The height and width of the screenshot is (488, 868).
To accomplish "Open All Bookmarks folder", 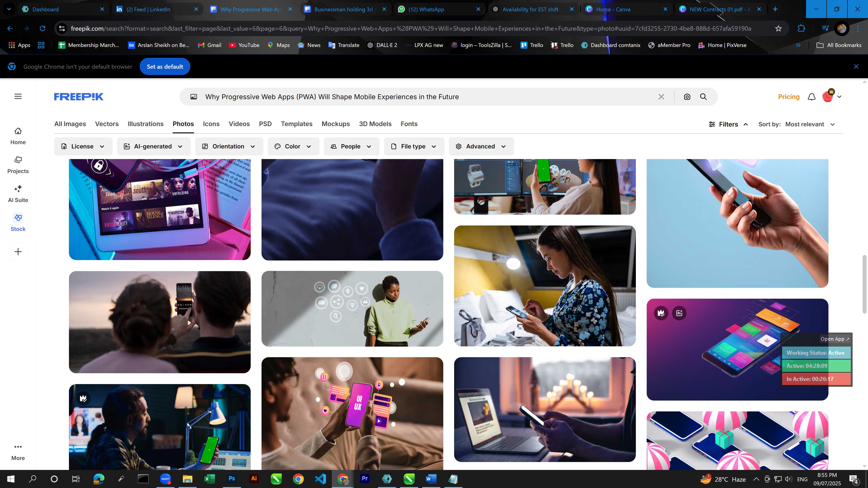I will (x=839, y=45).
